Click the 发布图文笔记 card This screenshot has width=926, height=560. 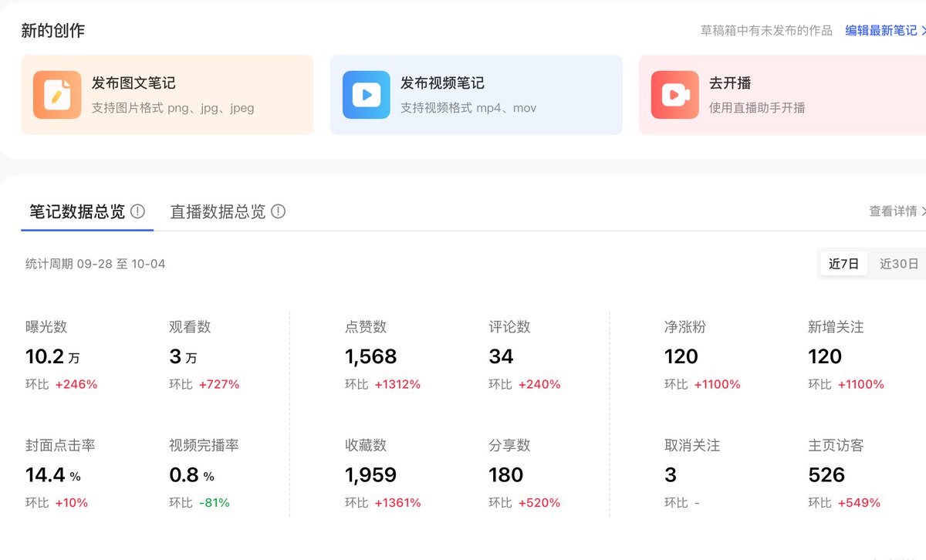click(167, 95)
